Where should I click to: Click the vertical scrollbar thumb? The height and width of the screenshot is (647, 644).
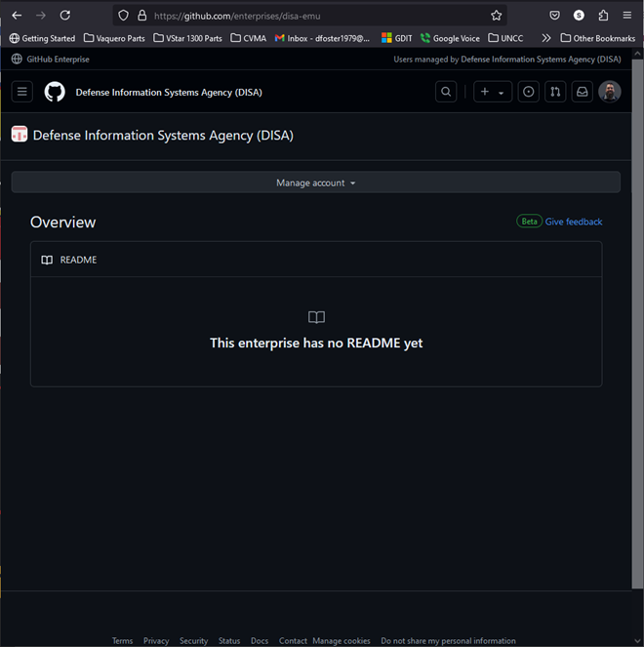637,324
